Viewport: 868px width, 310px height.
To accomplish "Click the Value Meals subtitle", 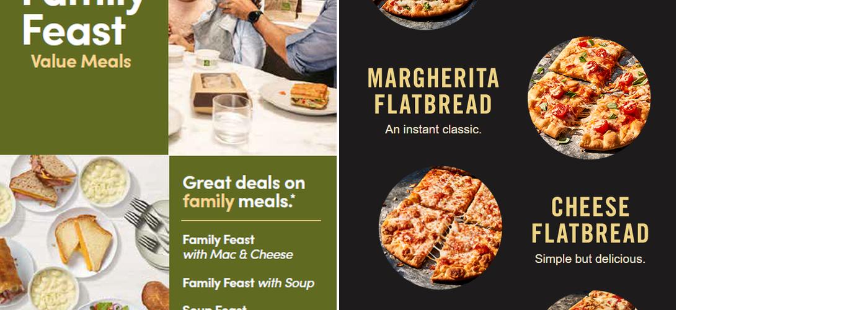I will (81, 61).
